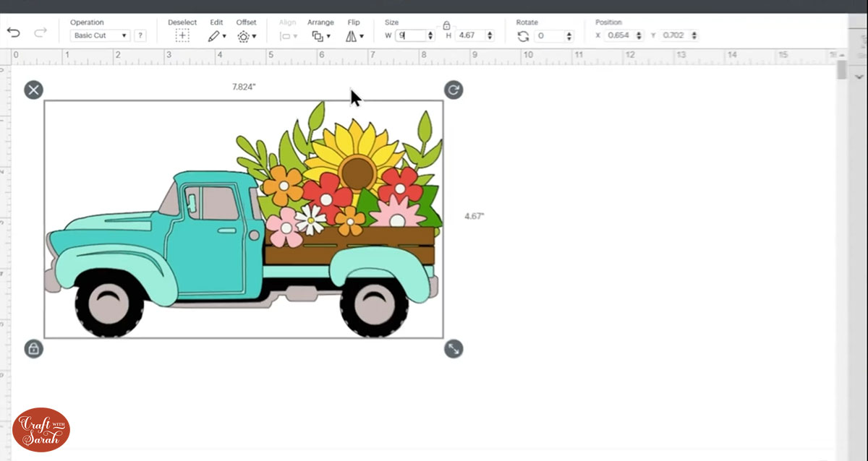
Task: Click the Undo arrow icon
Action: point(13,30)
